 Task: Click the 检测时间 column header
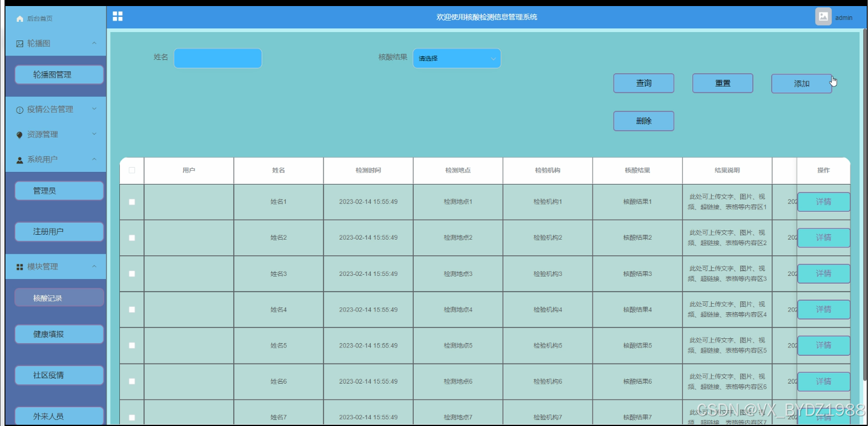368,171
